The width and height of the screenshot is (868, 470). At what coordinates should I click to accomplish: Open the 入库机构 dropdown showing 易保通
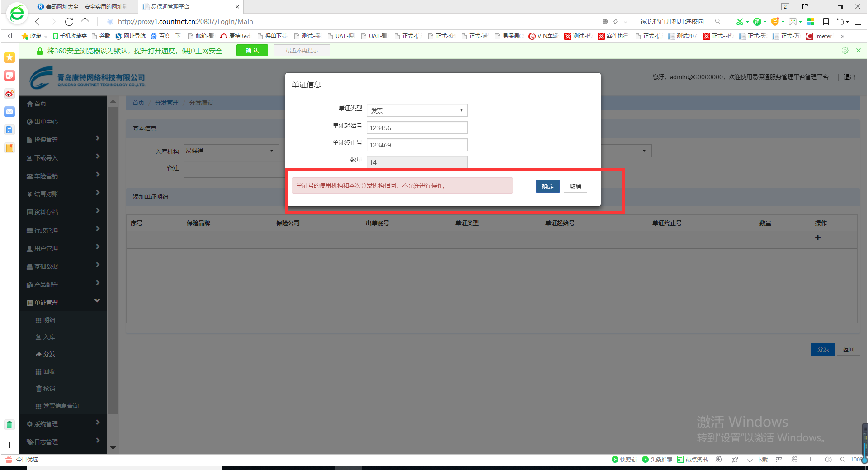coord(231,151)
